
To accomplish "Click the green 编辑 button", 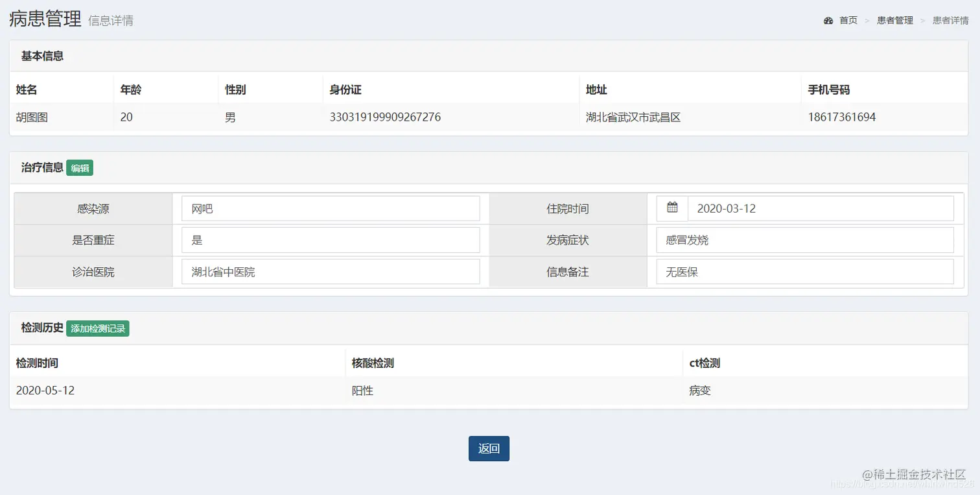I will 80,168.
